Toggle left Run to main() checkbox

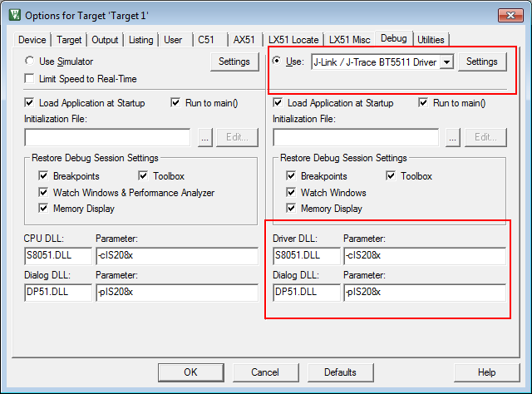175,103
